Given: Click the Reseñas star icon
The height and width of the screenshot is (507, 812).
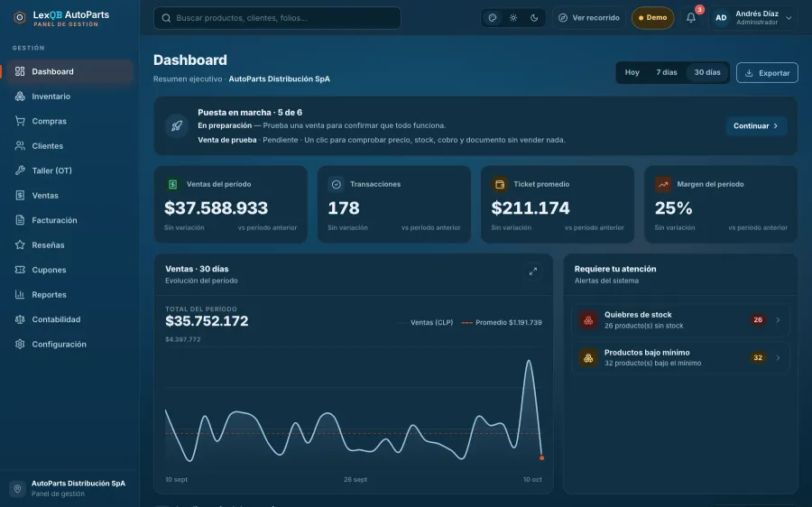Looking at the screenshot, I should tap(20, 245).
